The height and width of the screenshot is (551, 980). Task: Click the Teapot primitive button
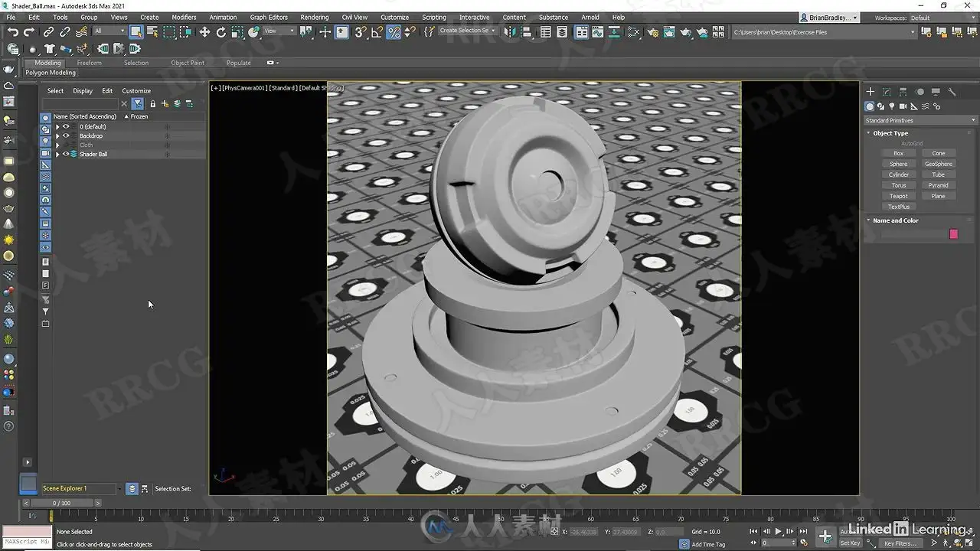point(899,196)
